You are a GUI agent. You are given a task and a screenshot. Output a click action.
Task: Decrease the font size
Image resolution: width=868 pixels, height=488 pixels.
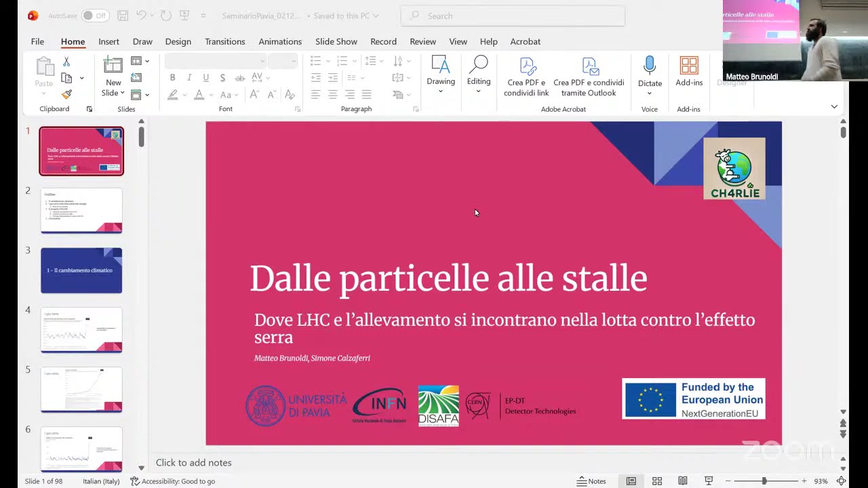coord(273,95)
